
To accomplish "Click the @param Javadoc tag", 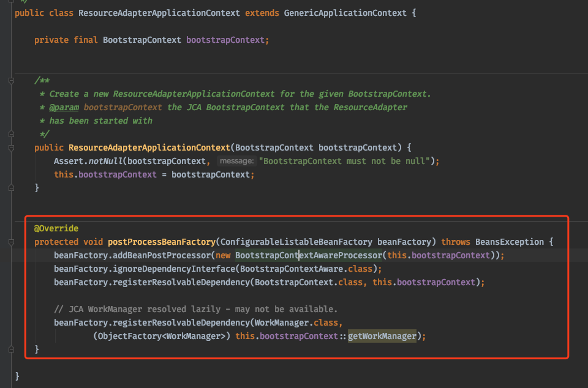I will pos(64,108).
